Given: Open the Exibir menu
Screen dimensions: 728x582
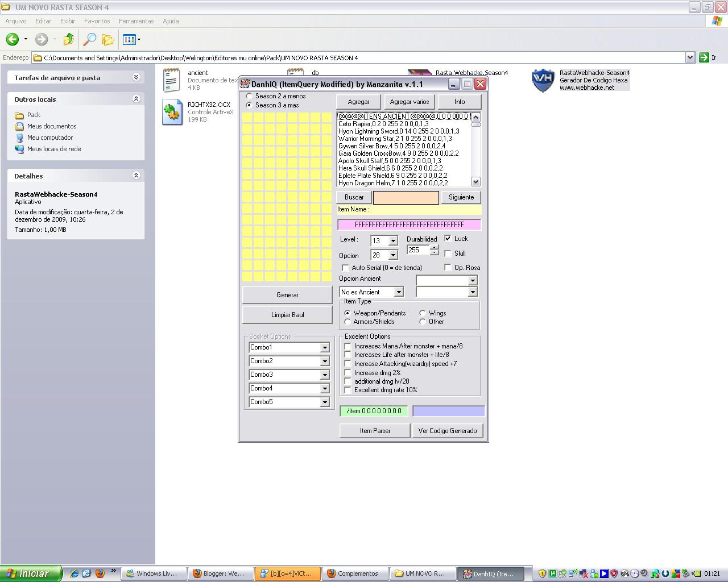Looking at the screenshot, I should pos(68,21).
